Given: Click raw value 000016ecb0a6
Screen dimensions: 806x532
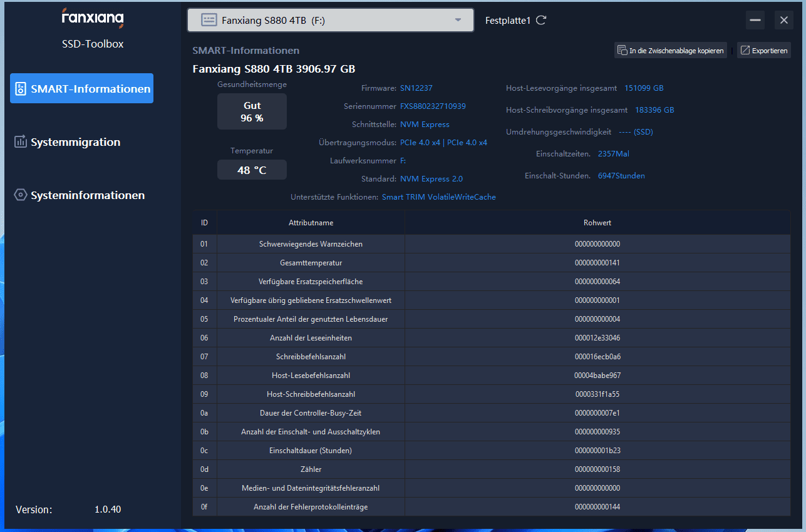Looking at the screenshot, I should (x=597, y=357).
